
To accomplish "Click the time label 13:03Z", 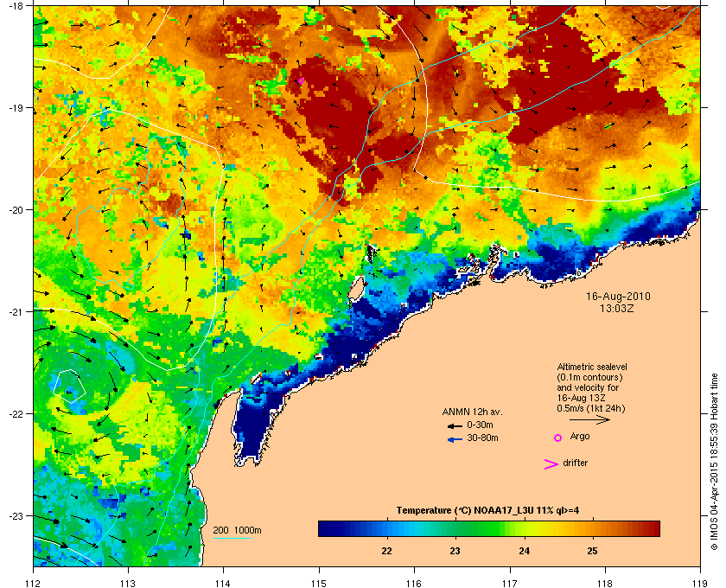I will 617,308.
